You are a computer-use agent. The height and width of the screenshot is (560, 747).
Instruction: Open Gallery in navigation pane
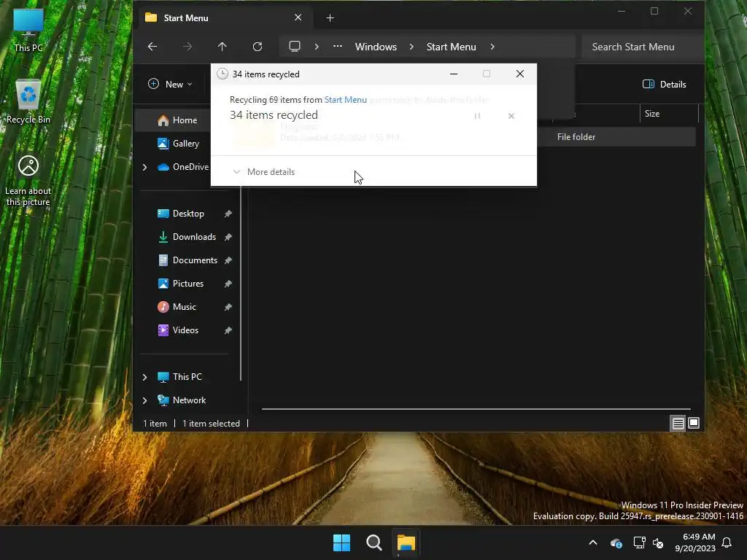click(x=178, y=144)
